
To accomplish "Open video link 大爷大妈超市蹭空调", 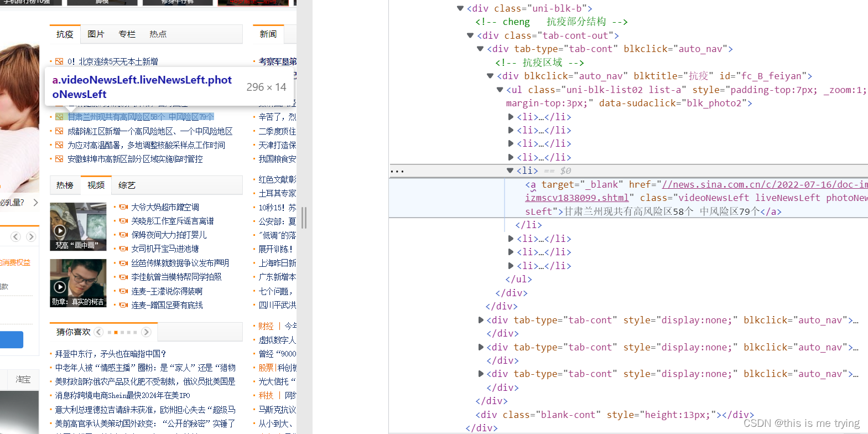I will coord(165,207).
